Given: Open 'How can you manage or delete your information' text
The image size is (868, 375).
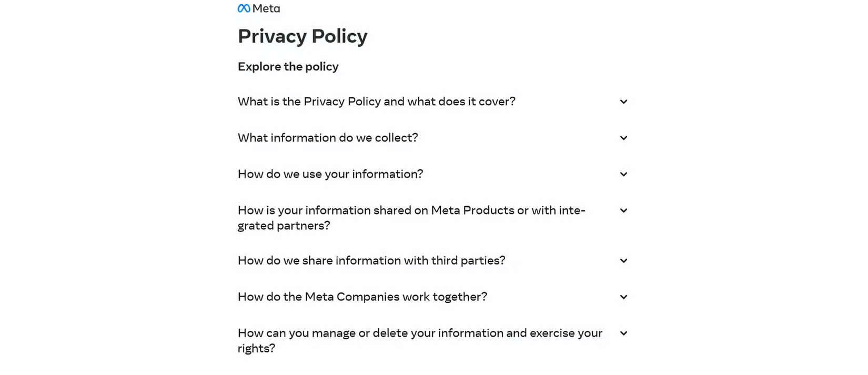Looking at the screenshot, I should click(x=420, y=333).
